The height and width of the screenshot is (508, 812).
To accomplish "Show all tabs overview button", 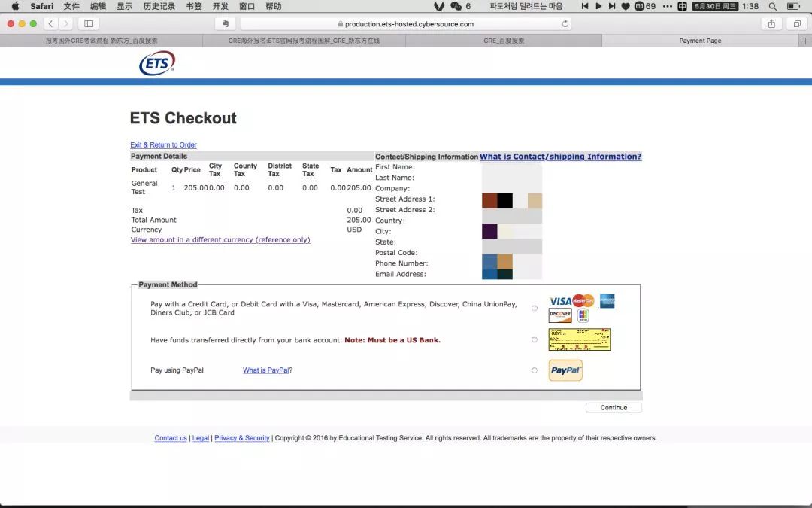I will coord(797,24).
